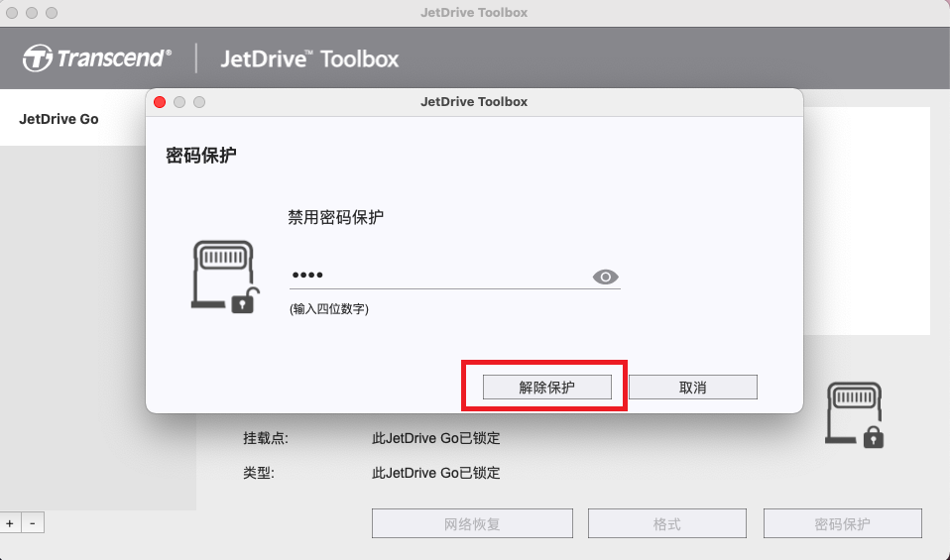Viewport: 950px width, 560px height.
Task: Click the 格式 button in main window
Action: 667,523
